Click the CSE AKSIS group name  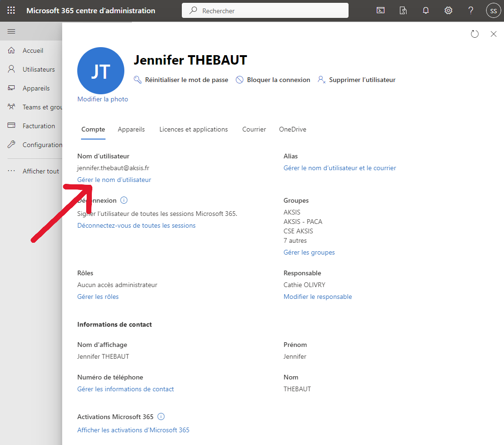click(298, 231)
